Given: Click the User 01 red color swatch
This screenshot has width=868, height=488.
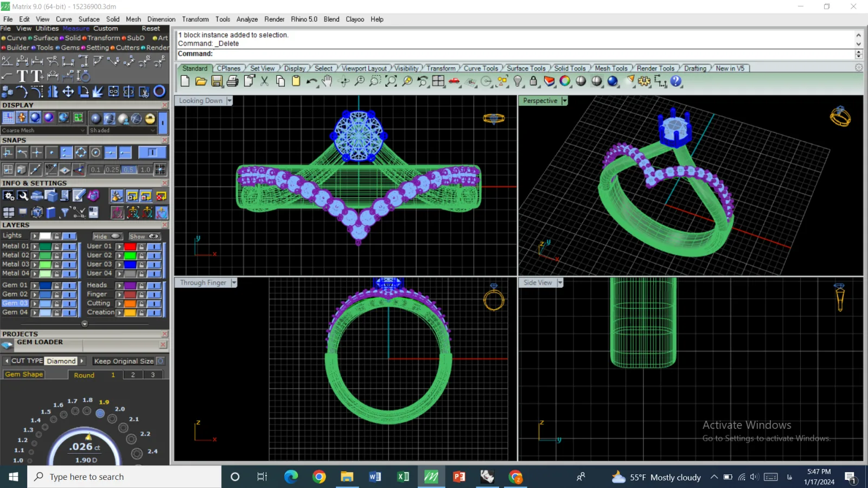Looking at the screenshot, I should [x=130, y=246].
